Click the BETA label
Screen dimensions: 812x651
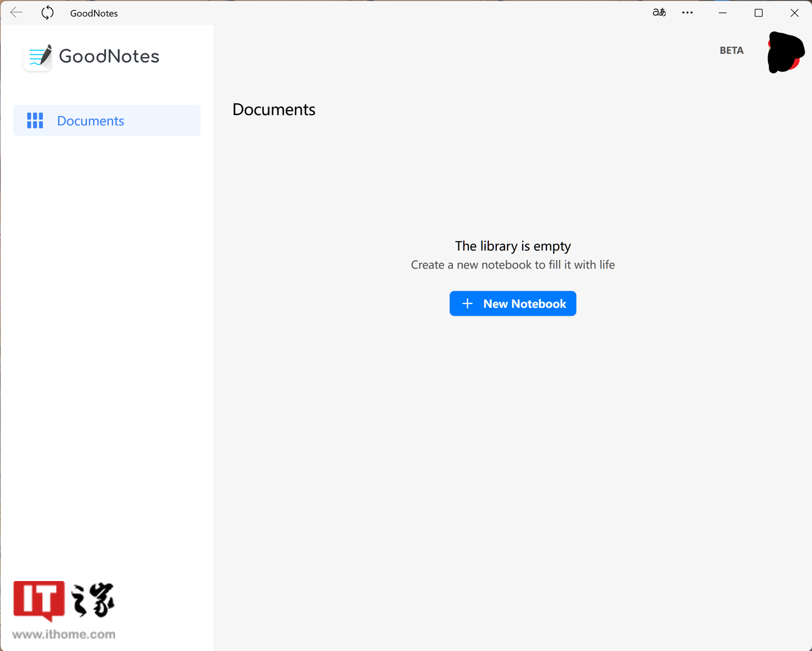point(731,50)
